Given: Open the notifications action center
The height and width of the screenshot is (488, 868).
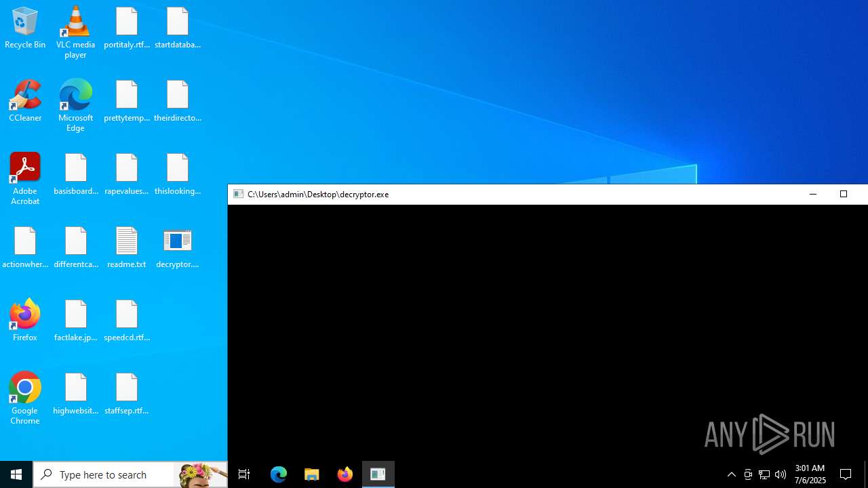Looking at the screenshot, I should tap(846, 474).
